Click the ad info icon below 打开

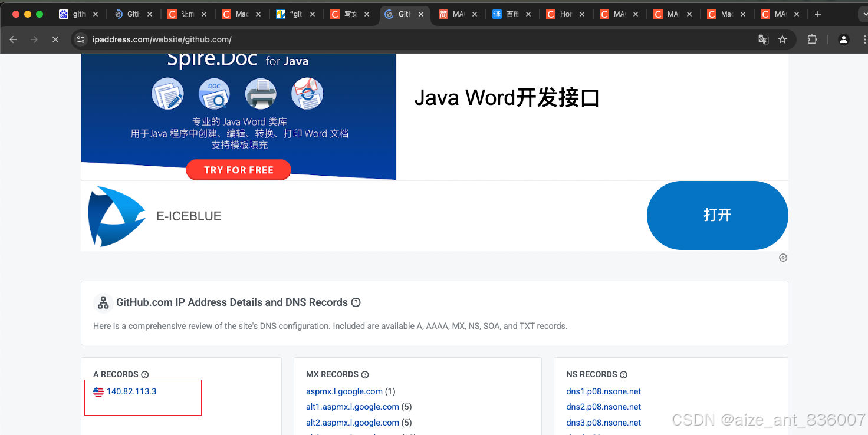click(783, 258)
